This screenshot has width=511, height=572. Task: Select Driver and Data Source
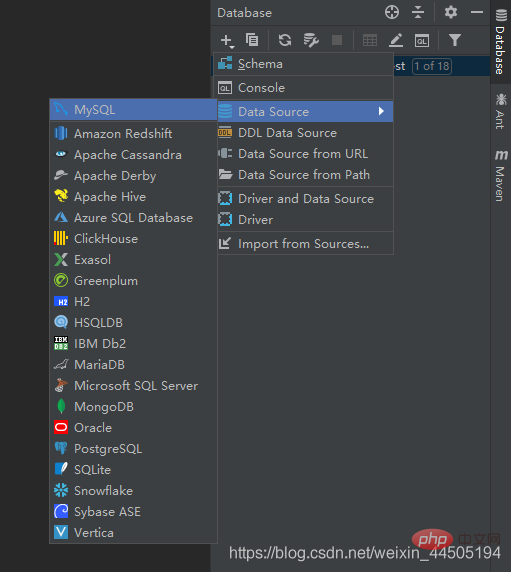click(x=305, y=199)
